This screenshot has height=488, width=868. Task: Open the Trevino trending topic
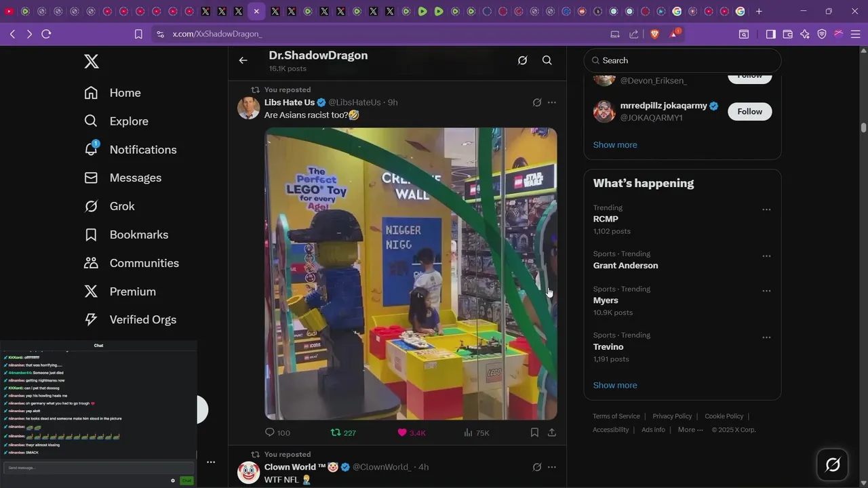tap(608, 346)
